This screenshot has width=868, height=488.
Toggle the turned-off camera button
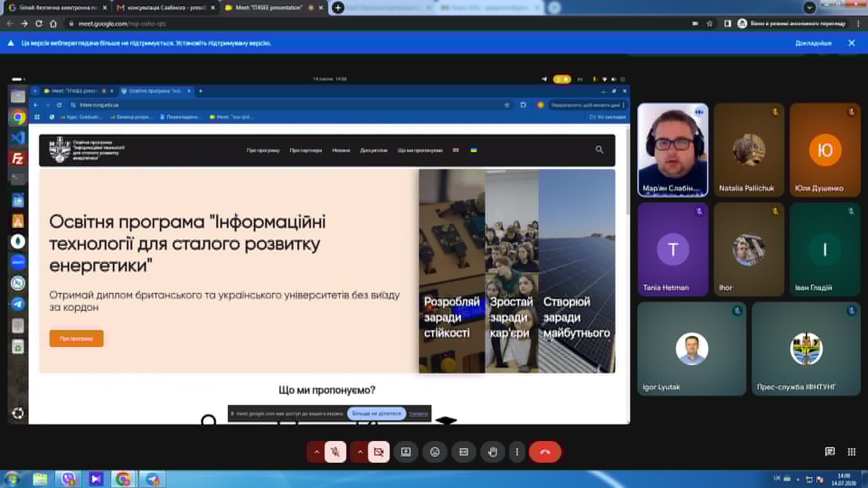pos(378,452)
